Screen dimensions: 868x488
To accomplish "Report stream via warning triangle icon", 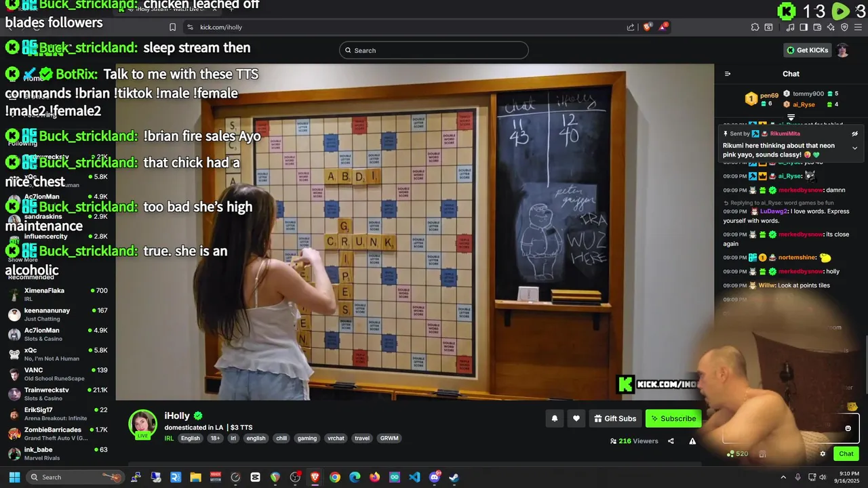I will tap(692, 441).
